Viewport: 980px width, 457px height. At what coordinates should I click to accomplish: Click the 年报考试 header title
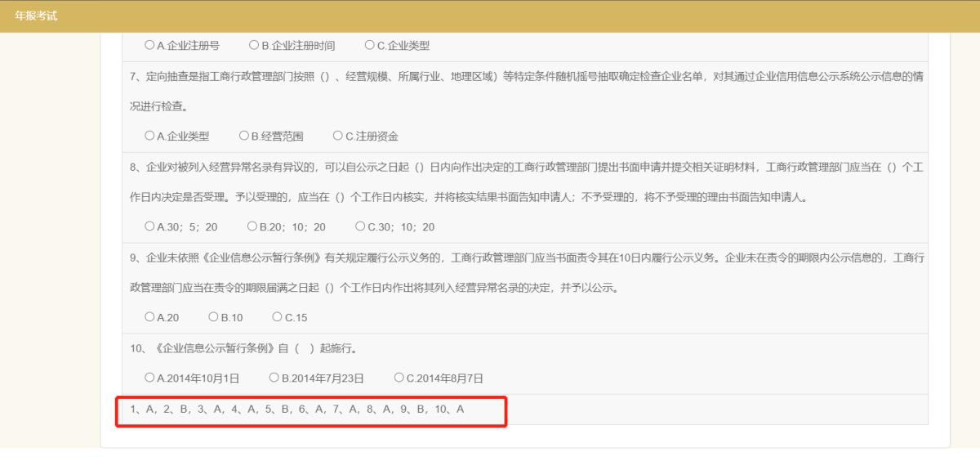(x=36, y=16)
